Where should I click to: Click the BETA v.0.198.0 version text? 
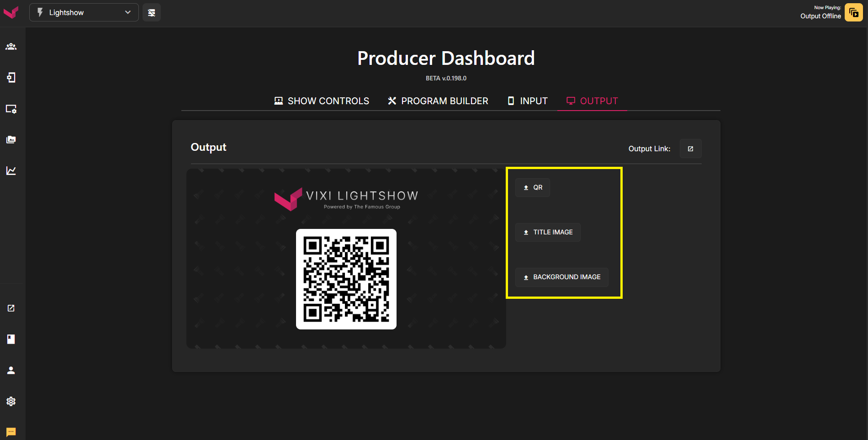(x=446, y=78)
